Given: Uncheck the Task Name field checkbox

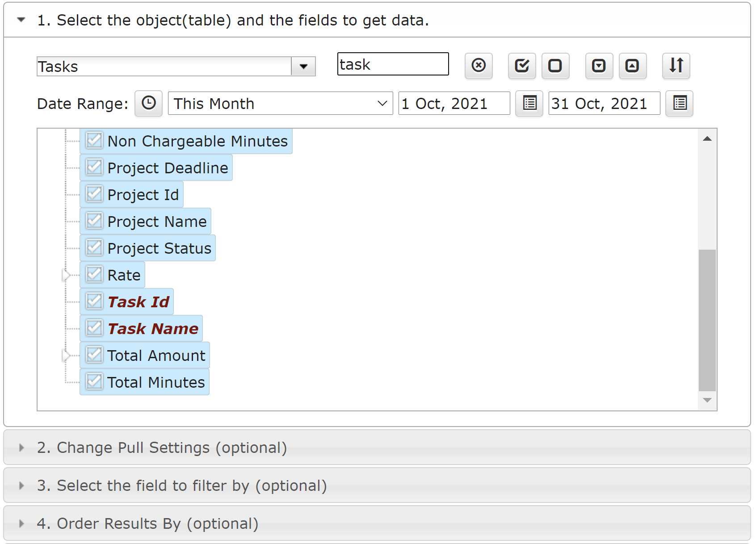Looking at the screenshot, I should (94, 328).
